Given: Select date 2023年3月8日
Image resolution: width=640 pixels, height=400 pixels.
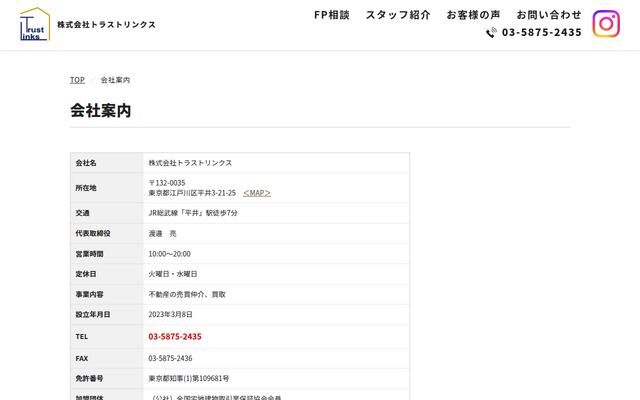Looking at the screenshot, I should (x=170, y=315).
